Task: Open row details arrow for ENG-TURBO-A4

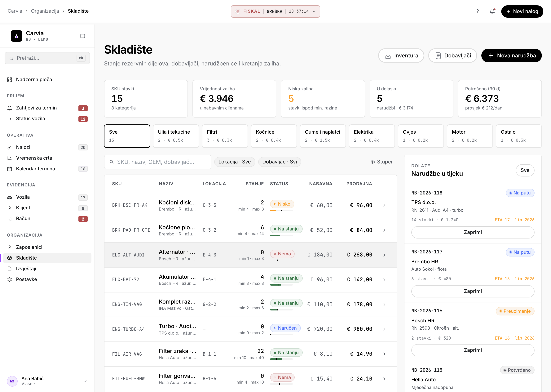Action: click(x=384, y=329)
